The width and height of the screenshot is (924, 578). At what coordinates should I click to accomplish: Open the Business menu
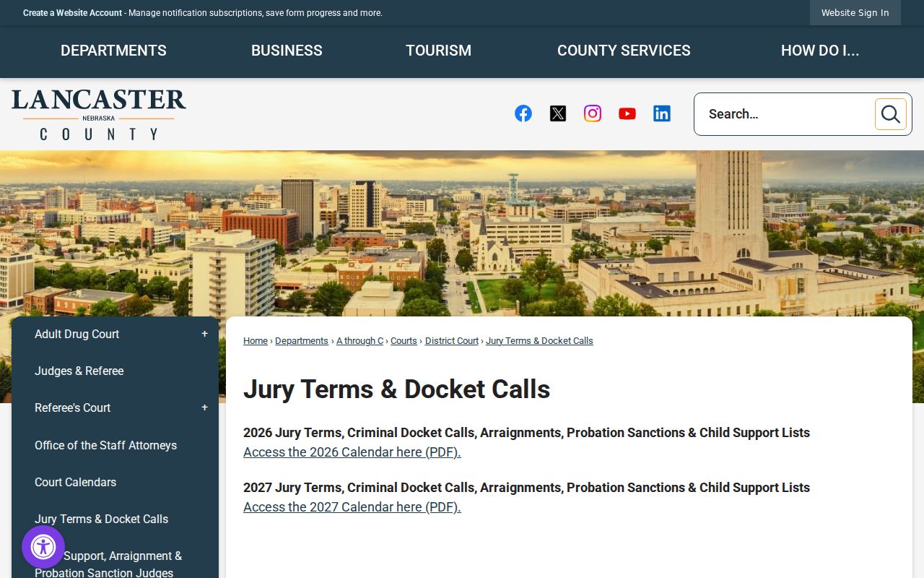pos(287,51)
